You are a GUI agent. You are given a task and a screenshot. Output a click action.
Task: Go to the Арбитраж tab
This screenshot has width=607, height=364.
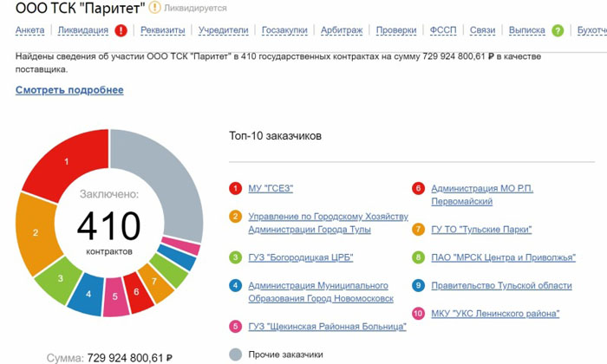click(342, 30)
